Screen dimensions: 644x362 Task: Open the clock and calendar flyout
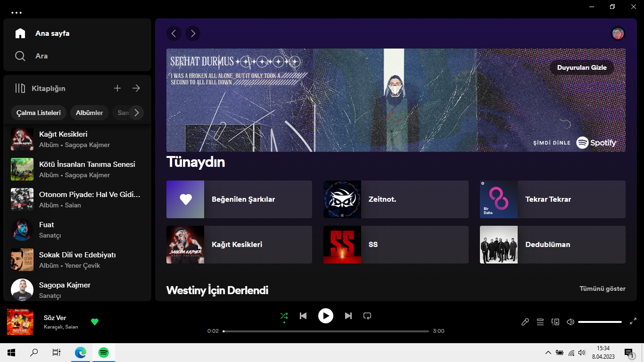[x=603, y=353]
